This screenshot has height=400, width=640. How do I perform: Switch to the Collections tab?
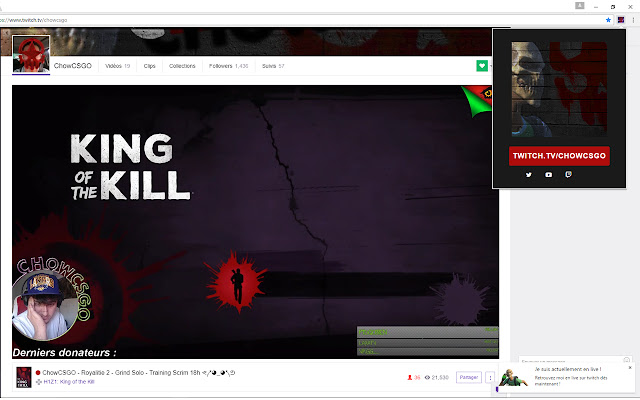[182, 66]
